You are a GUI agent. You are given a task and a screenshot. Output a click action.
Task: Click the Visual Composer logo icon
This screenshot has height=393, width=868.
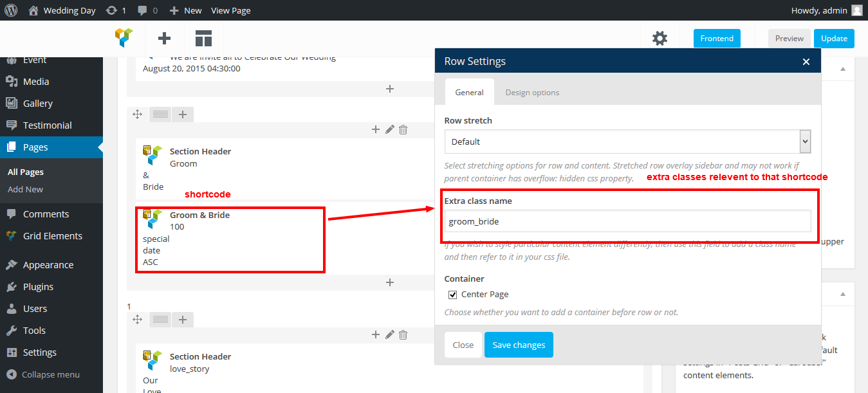125,39
